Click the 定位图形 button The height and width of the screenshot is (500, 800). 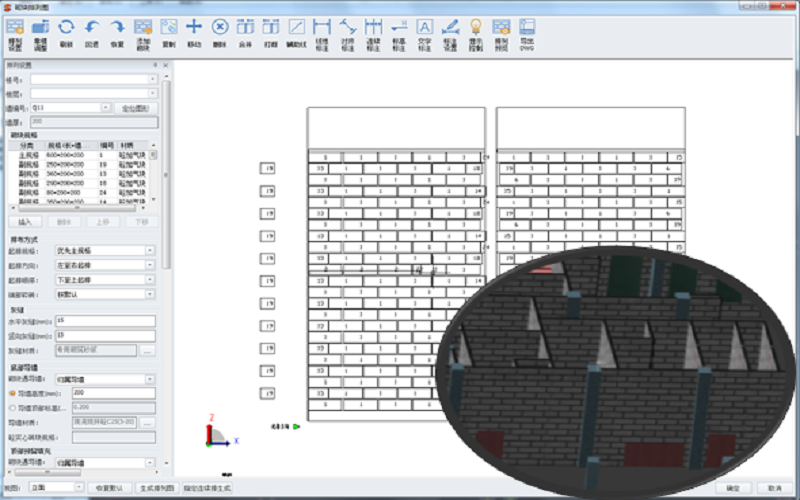click(136, 108)
